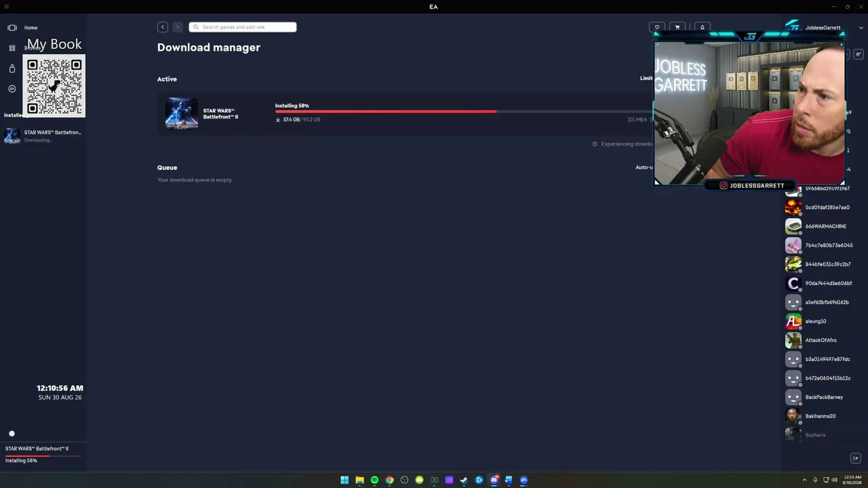Click the add friend icon near the webcam
This screenshot has height=488, width=868.
click(x=858, y=54)
